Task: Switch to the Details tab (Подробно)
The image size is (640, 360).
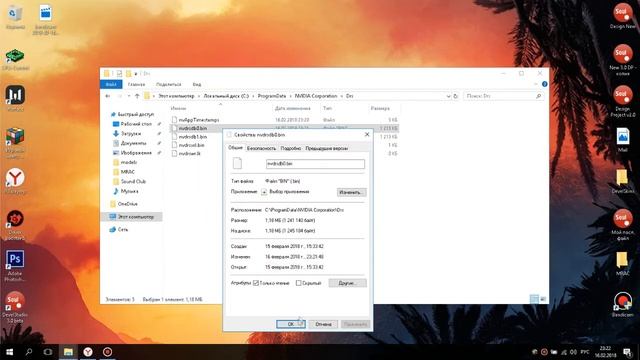Action: (291, 148)
